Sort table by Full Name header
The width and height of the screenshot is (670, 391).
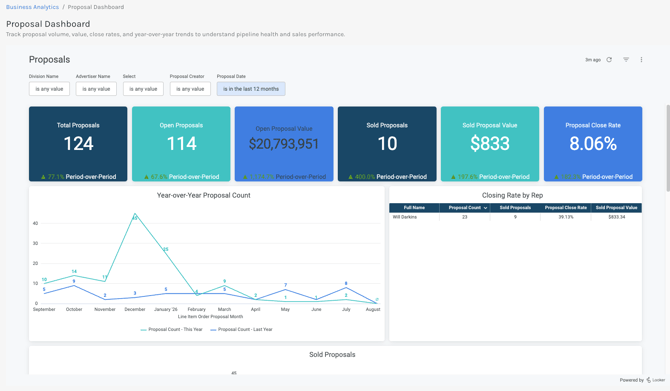click(414, 208)
